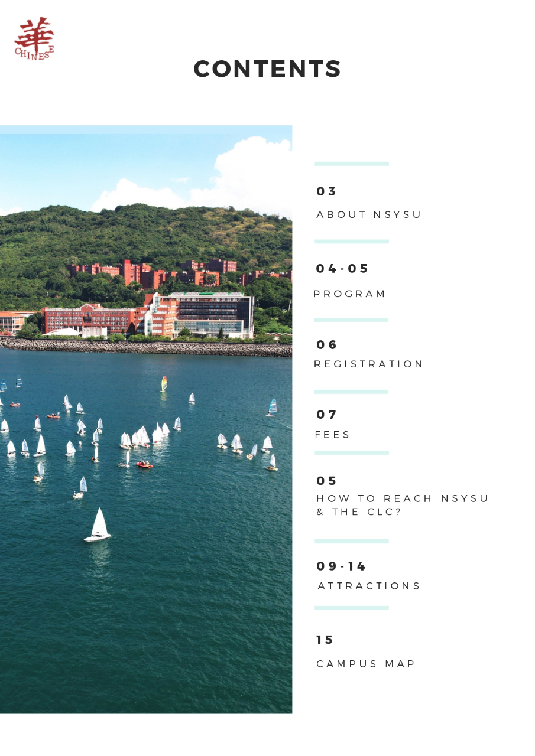Image resolution: width=535 pixels, height=756 pixels.
Task: Click page range 04-05
Action: pyautogui.click(x=342, y=269)
